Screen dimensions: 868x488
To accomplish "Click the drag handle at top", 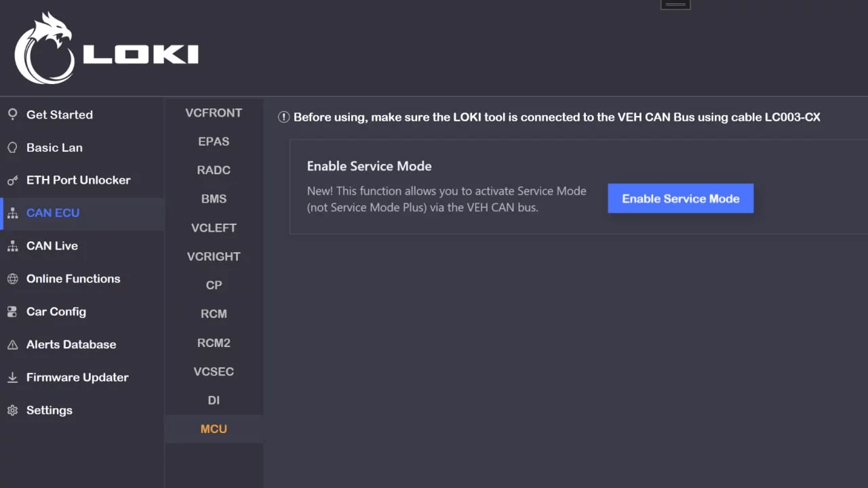I will (x=675, y=4).
